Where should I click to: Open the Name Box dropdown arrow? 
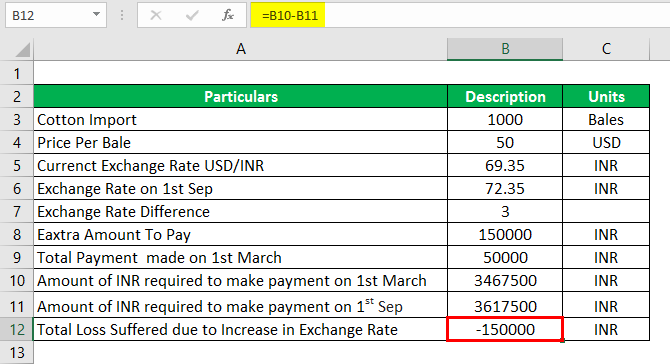97,15
